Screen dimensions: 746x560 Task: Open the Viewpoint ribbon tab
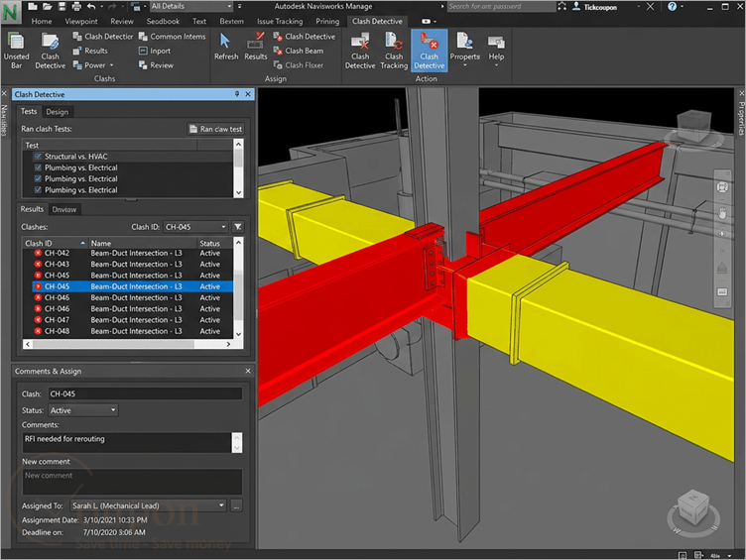pyautogui.click(x=81, y=22)
